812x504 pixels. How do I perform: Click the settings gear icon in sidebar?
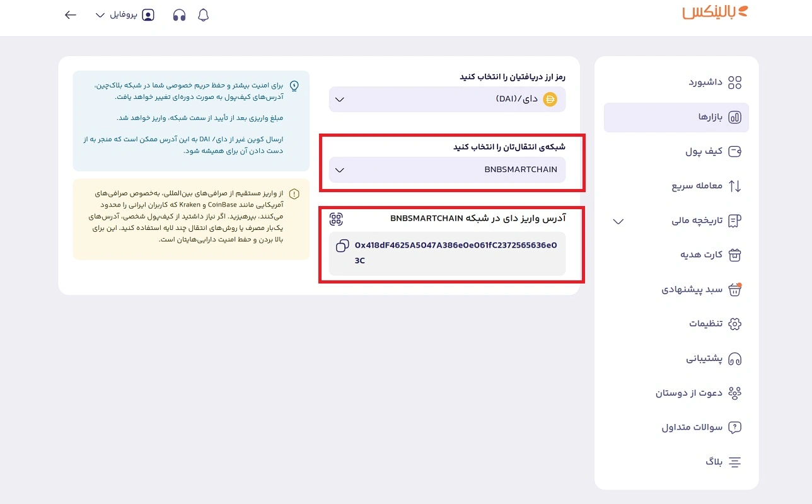734,324
